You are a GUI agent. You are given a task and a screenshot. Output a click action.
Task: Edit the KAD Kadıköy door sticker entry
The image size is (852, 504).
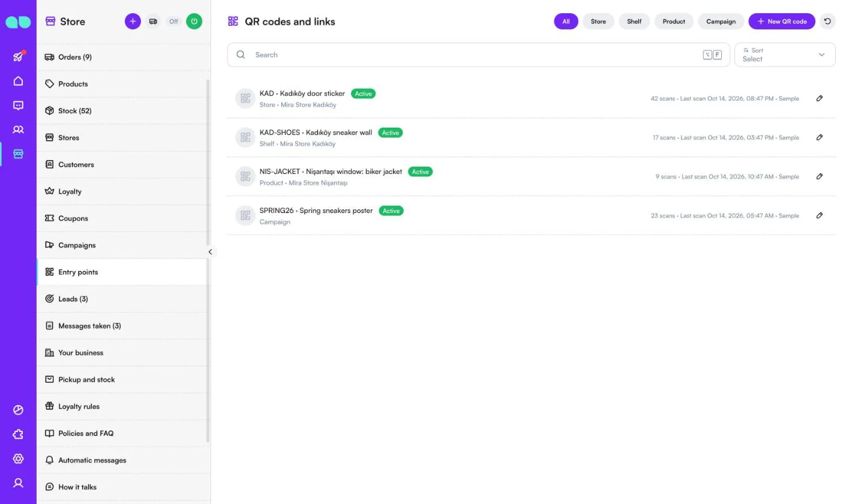(x=820, y=98)
